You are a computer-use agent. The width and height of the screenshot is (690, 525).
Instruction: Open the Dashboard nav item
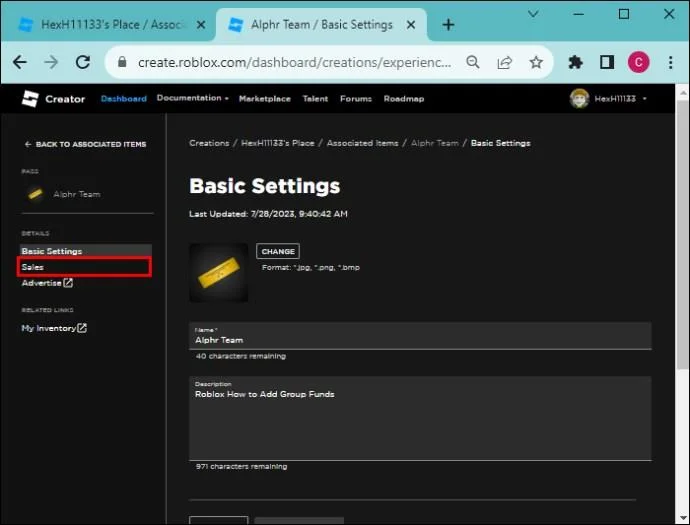[124, 99]
